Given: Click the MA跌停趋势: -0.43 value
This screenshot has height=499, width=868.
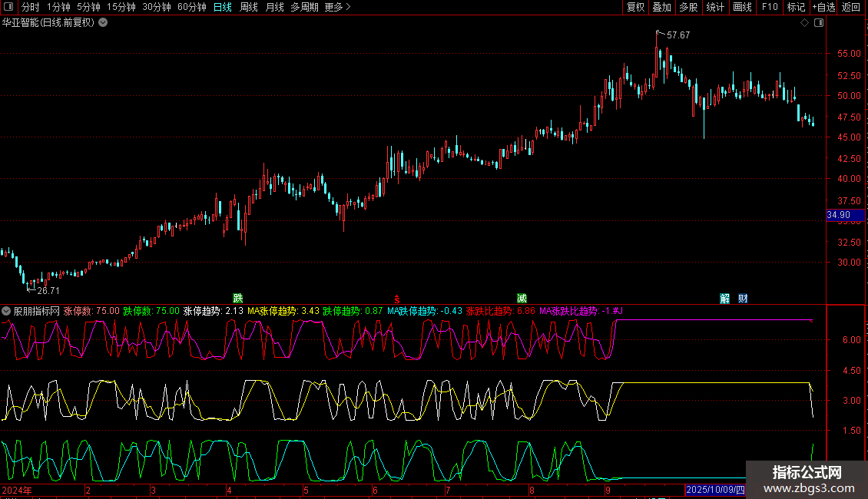Looking at the screenshot, I should coord(425,312).
